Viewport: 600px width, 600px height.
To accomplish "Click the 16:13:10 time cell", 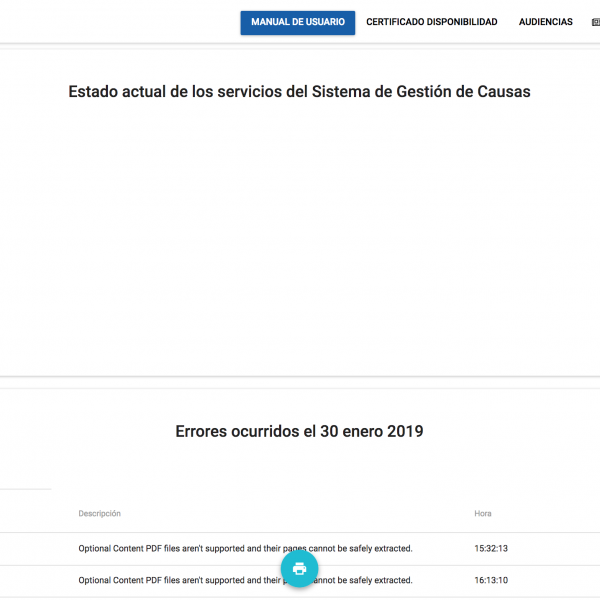I will click(491, 580).
